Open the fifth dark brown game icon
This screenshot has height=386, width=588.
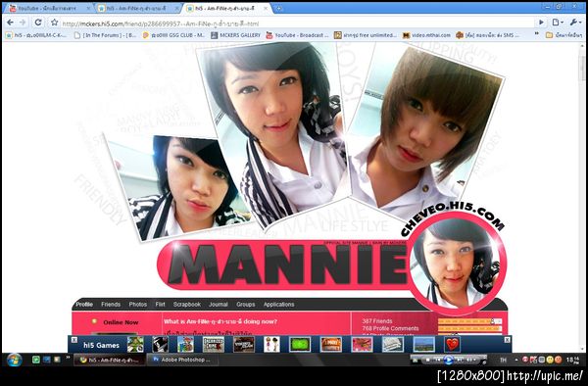pos(244,345)
